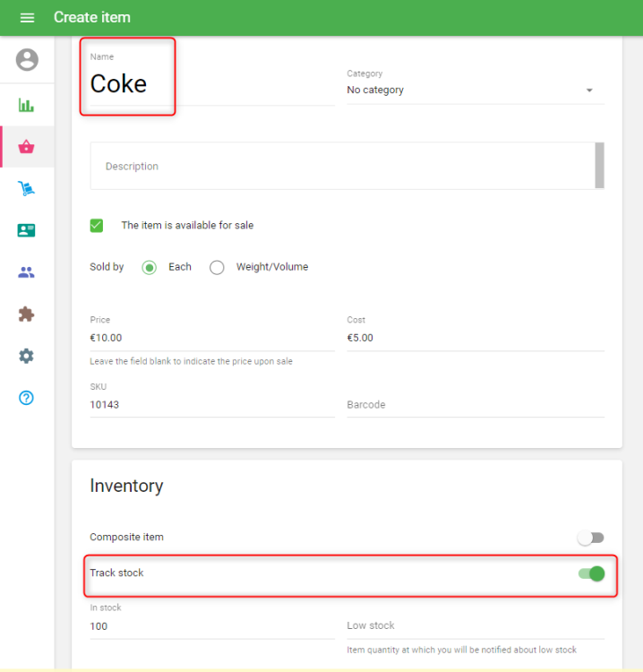The image size is (643, 672).
Task: Expand the Category dropdown
Action: pyautogui.click(x=475, y=90)
